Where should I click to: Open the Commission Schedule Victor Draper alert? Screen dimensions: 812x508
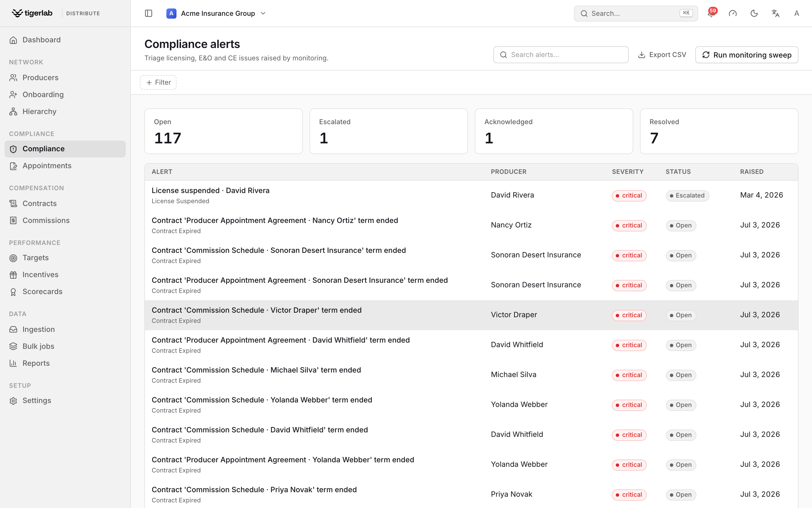coord(471,315)
